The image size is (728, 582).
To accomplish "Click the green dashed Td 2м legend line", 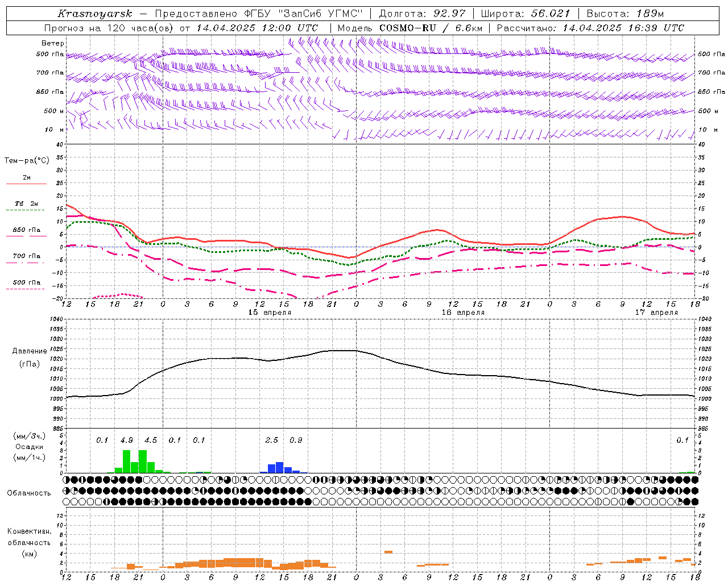I will point(25,210).
